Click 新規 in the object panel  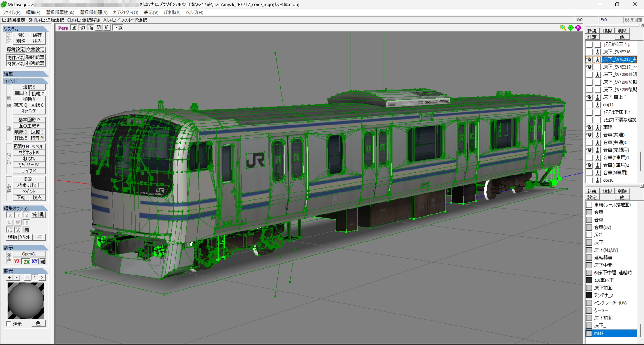591,31
